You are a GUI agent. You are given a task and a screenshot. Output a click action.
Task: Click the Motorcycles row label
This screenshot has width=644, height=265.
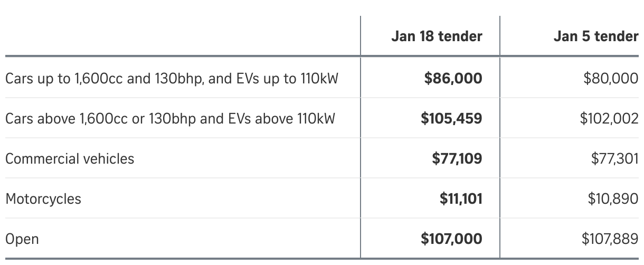point(43,199)
